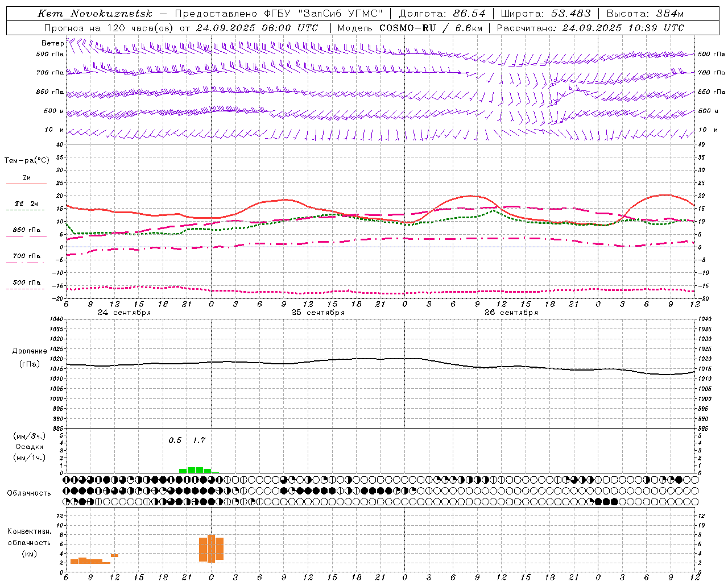Click the 'Td 2м' dew point legend label
The height and width of the screenshot is (582, 728).
pyautogui.click(x=27, y=203)
